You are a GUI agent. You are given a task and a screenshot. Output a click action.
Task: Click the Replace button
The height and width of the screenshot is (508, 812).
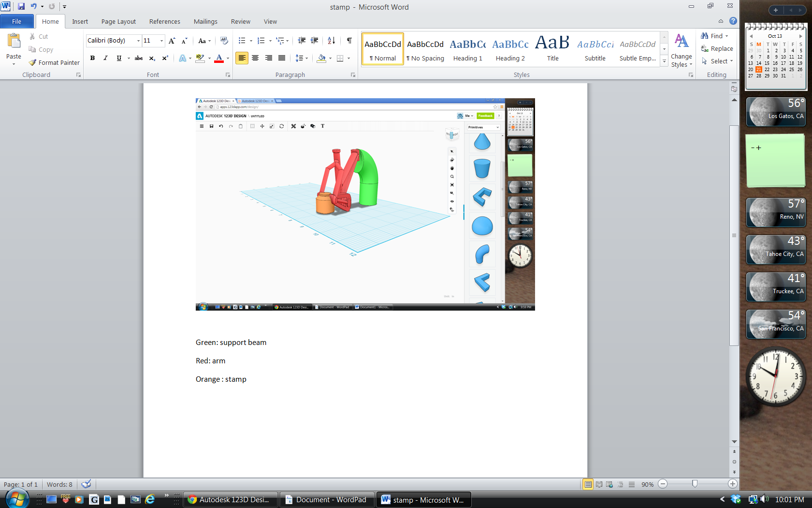[717, 48]
